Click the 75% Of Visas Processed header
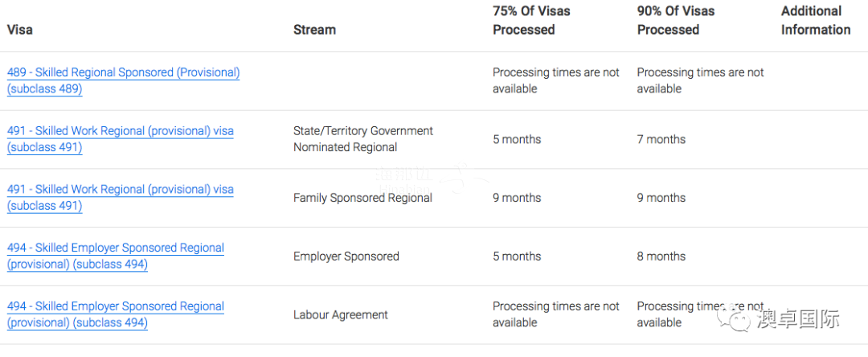This screenshot has height=357, width=868. pyautogui.click(x=531, y=20)
